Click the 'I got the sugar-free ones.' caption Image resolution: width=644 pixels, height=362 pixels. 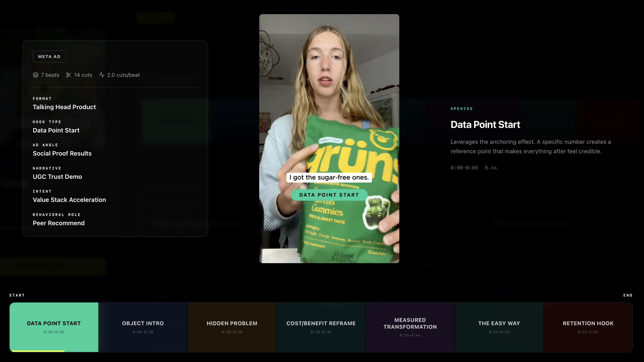(x=329, y=177)
